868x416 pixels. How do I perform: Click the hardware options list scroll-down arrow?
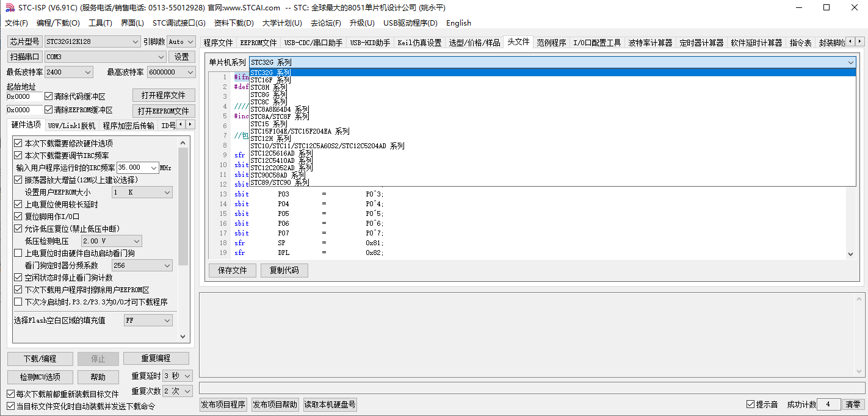[x=183, y=336]
